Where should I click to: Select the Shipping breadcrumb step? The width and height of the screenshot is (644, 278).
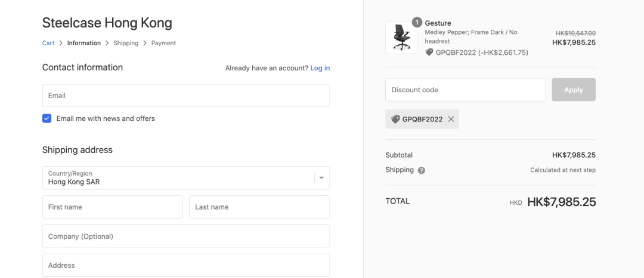[126, 43]
